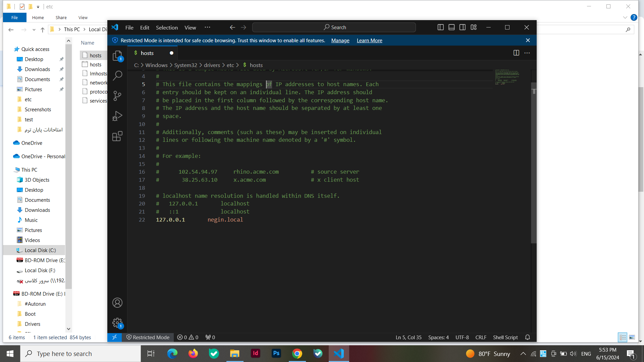Toggle the unsaved changes dot on hosts tab
Viewport: 644px width, 362px height.
[x=172, y=53]
